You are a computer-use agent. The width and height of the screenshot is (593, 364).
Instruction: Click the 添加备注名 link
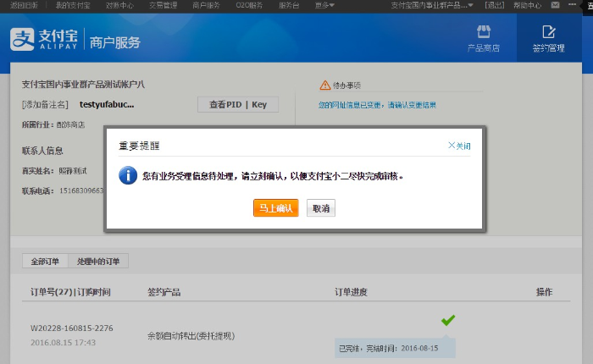pyautogui.click(x=45, y=104)
